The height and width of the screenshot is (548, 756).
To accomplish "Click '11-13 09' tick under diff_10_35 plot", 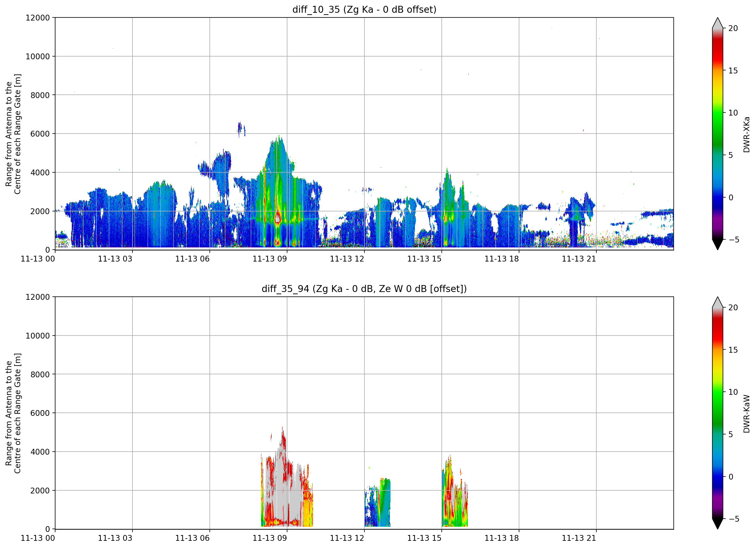I will [x=270, y=259].
